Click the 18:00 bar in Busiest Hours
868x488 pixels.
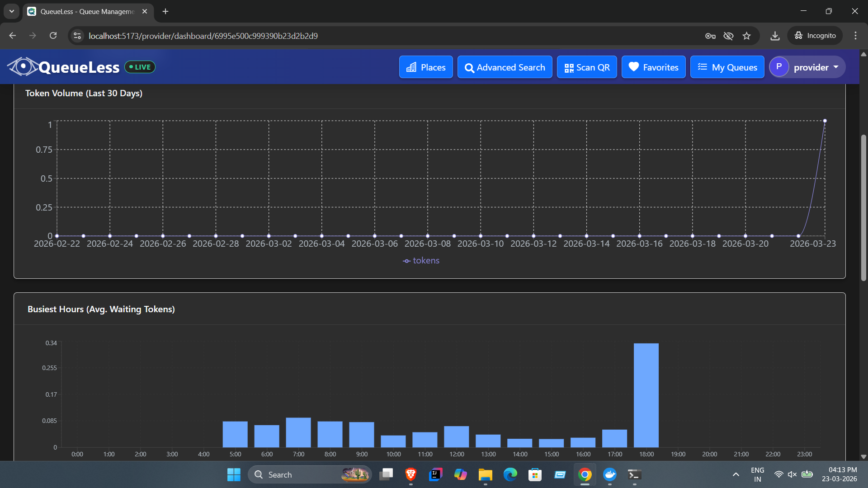(646, 395)
